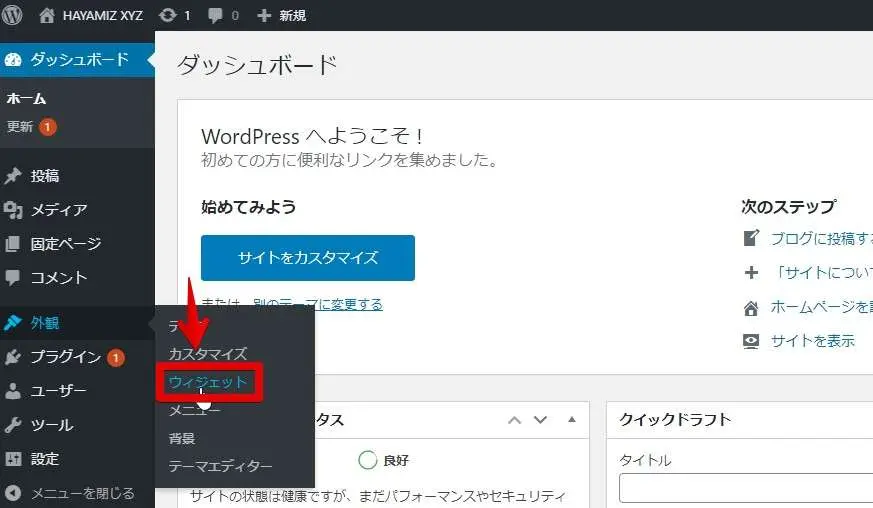Move site health panel down with arrow
Viewport: 873px width, 508px height.
(x=542, y=420)
